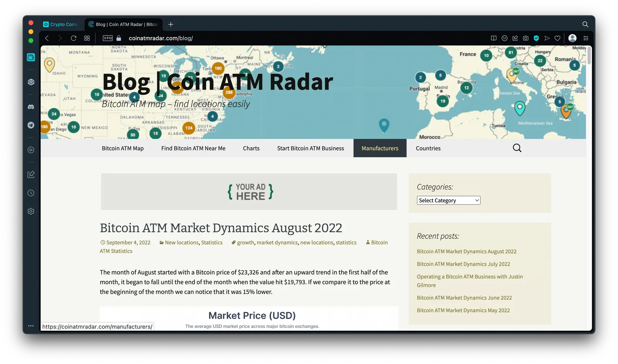Open Start Bitcoin ATM Business menu
This screenshot has width=618, height=364.
(x=311, y=148)
